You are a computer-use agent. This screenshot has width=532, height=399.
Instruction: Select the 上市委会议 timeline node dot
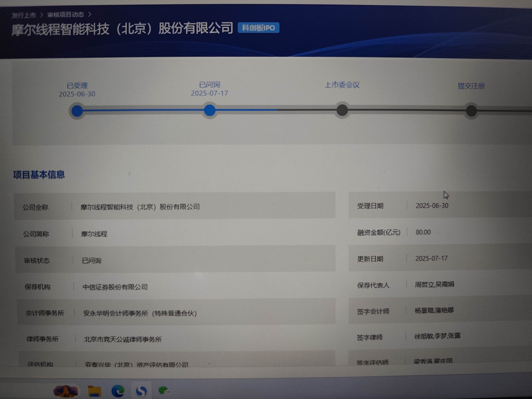(x=342, y=110)
